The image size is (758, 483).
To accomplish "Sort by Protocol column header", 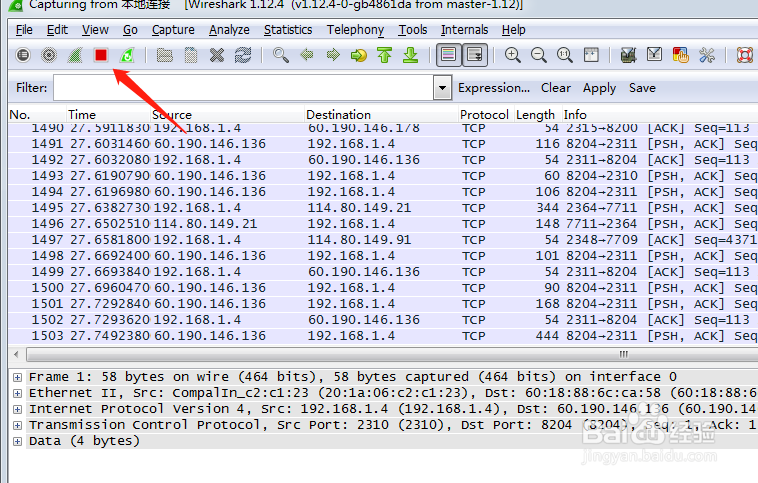I will point(485,115).
